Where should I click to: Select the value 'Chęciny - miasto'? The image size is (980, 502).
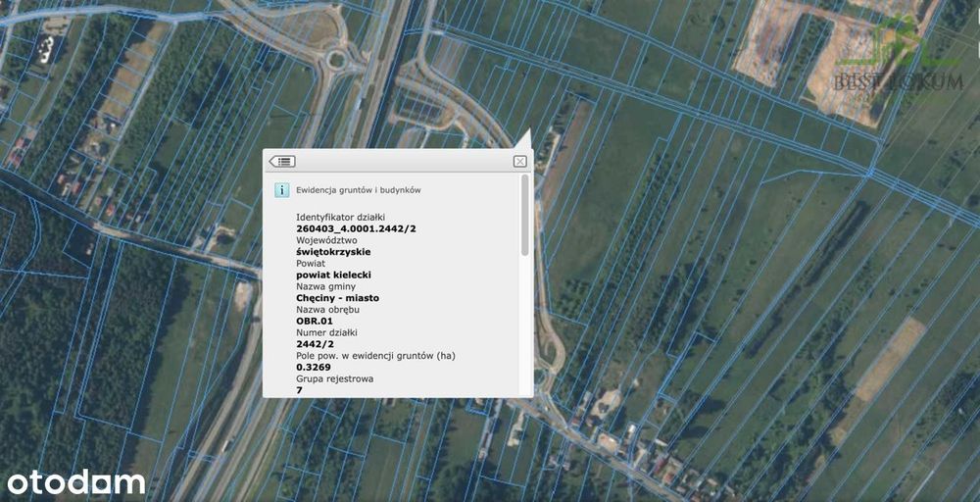coord(337,298)
